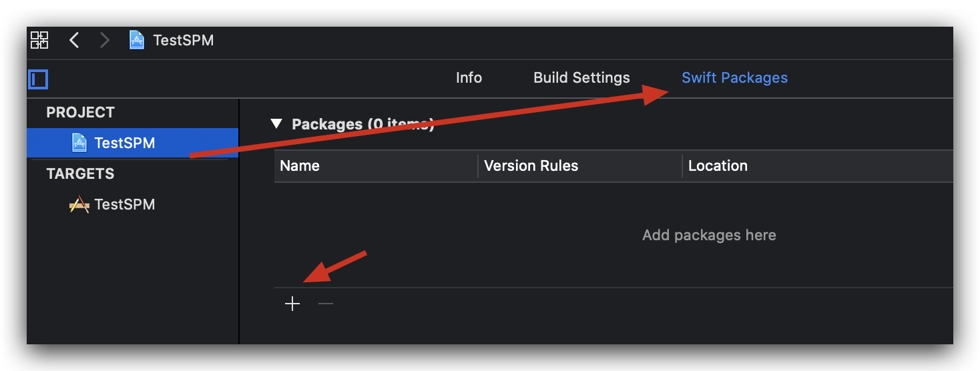Image resolution: width=980 pixels, height=371 pixels.
Task: Select TestSPM project blueprint icon in sidebar
Action: coord(79,143)
